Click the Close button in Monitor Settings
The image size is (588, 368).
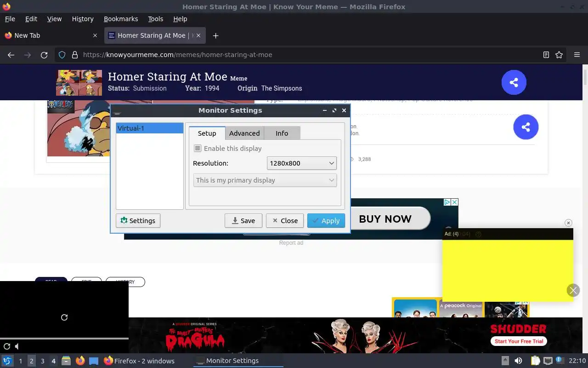285,221
